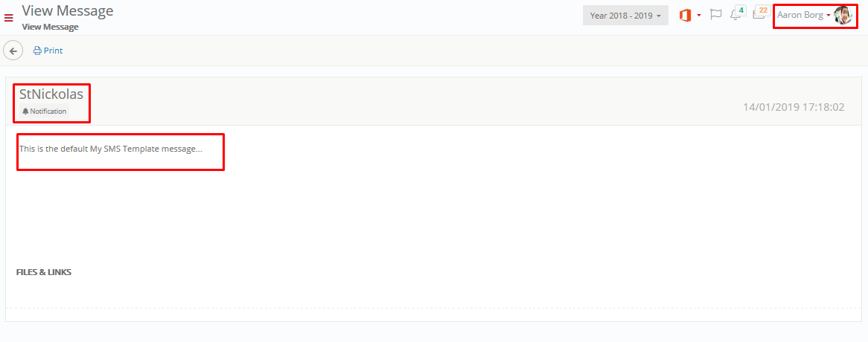Click Aaron Borg's profile avatar
The height and width of the screenshot is (342, 868).
pos(843,15)
